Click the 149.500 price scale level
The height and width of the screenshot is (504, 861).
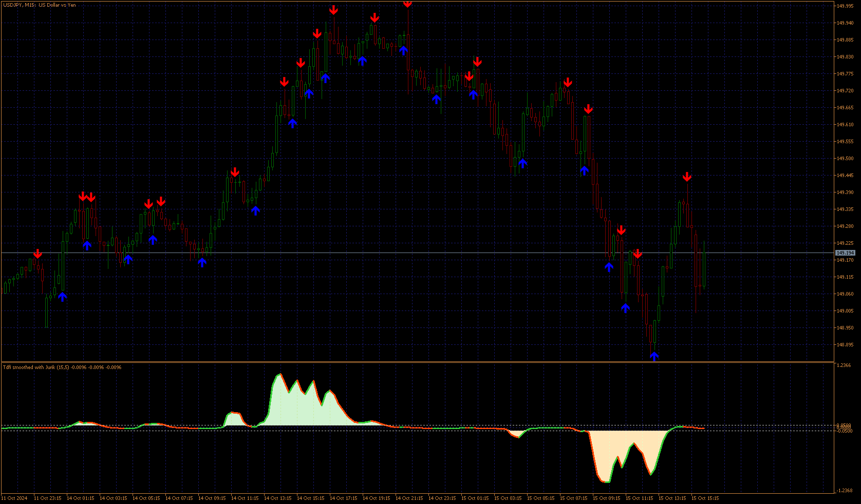[845, 159]
